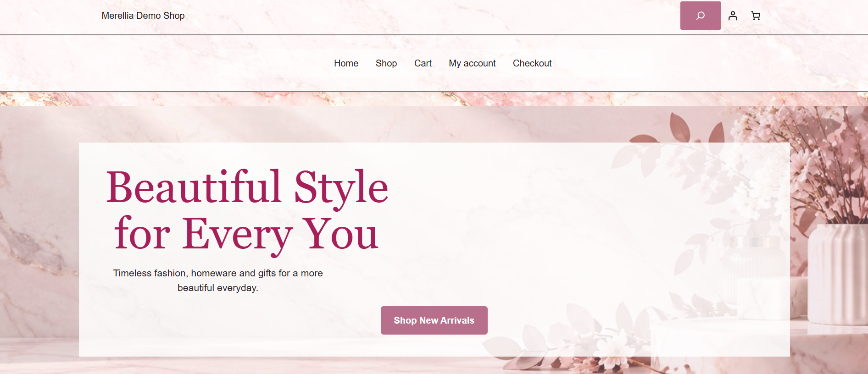Viewport: 868px width, 374px height.
Task: Open My account from the navigation
Action: point(472,63)
